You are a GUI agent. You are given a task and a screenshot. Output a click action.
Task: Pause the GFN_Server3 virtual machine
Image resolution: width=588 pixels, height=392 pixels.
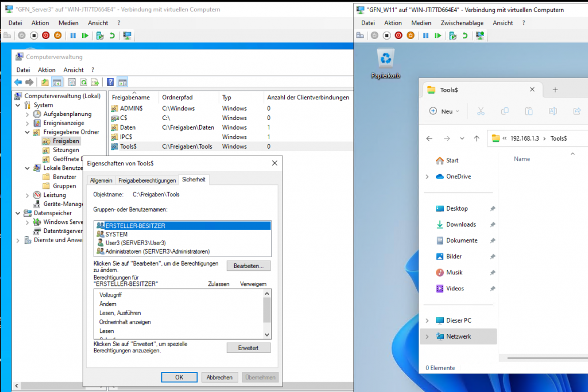coord(72,36)
